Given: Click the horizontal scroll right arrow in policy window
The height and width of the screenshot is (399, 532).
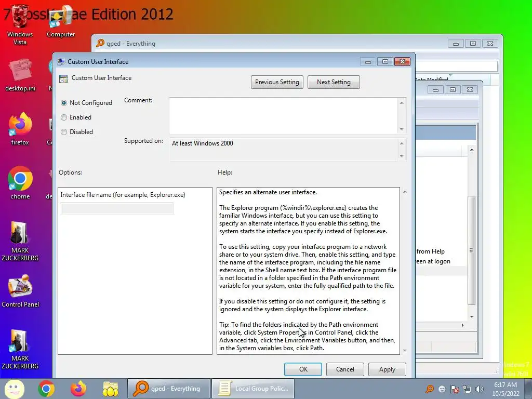Looking at the screenshot, I should pyautogui.click(x=462, y=325).
